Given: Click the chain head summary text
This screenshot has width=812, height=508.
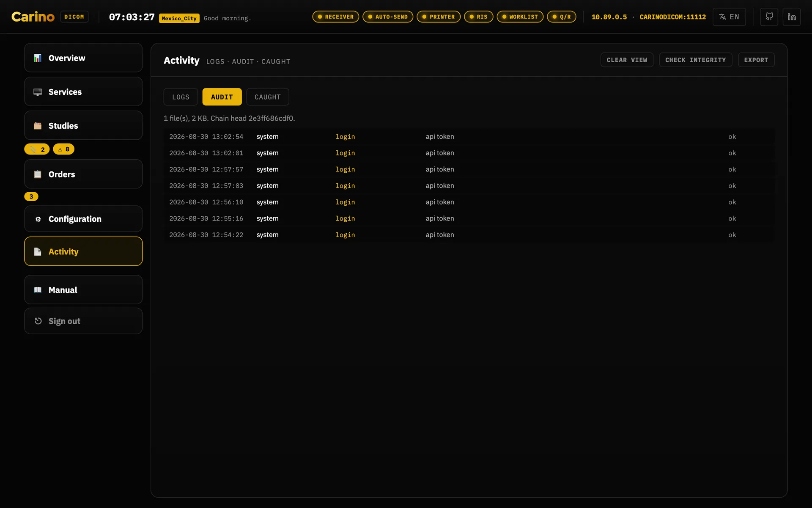Looking at the screenshot, I should (229, 119).
